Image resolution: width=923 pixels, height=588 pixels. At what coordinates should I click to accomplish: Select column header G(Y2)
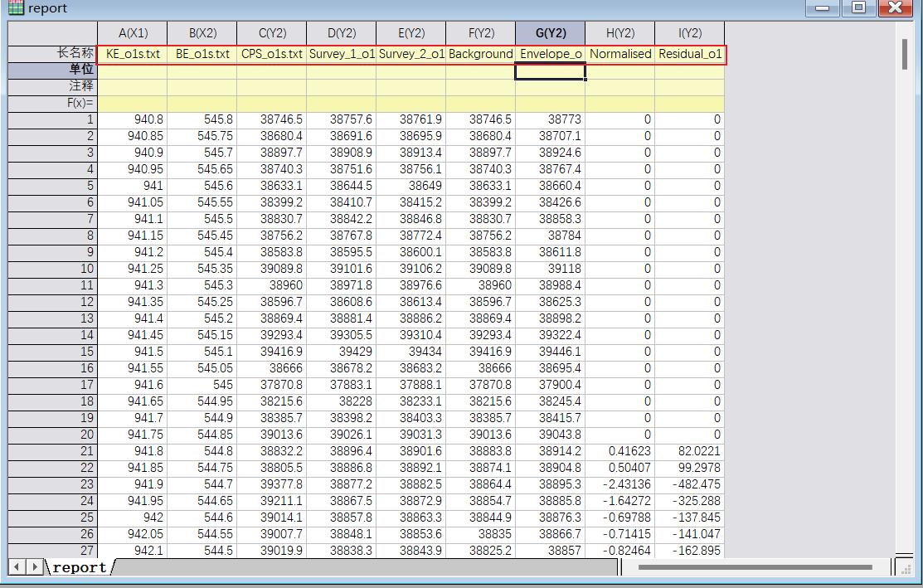click(551, 33)
